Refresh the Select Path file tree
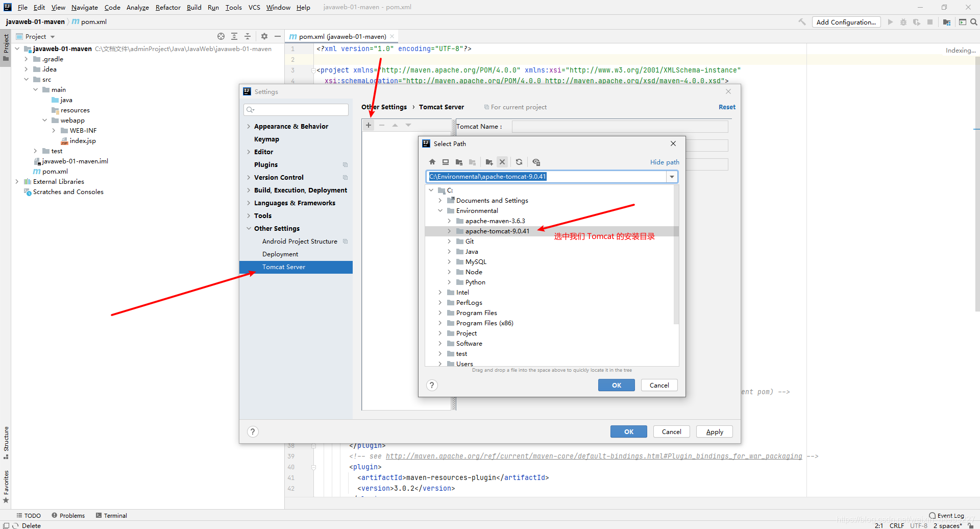Screen dimensions: 980x529 [x=519, y=162]
